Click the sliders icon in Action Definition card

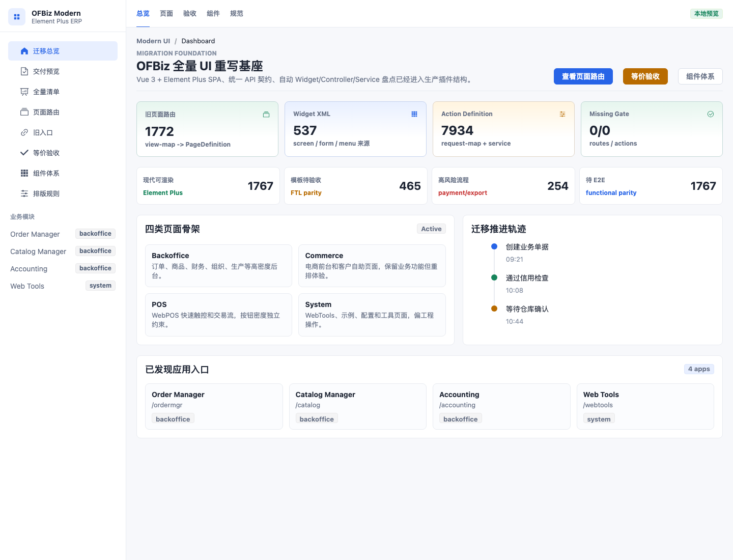(562, 114)
